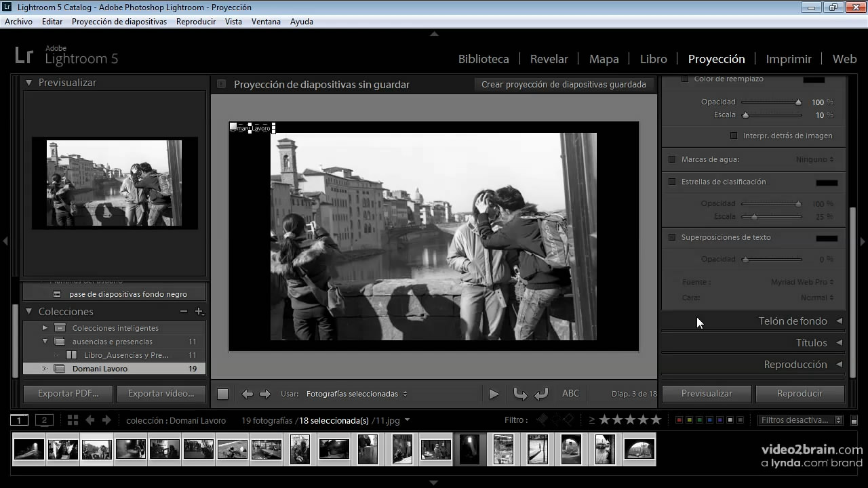
Task: Enable Estrellas de clasificación checkbox
Action: (x=672, y=182)
